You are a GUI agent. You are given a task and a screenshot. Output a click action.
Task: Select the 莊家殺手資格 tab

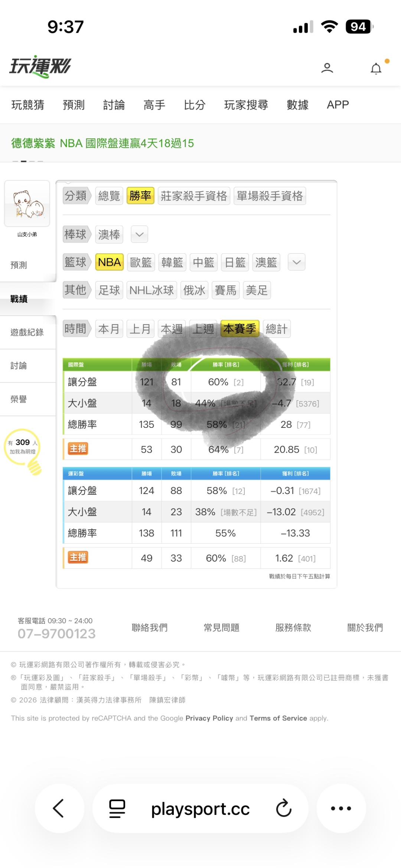[194, 196]
